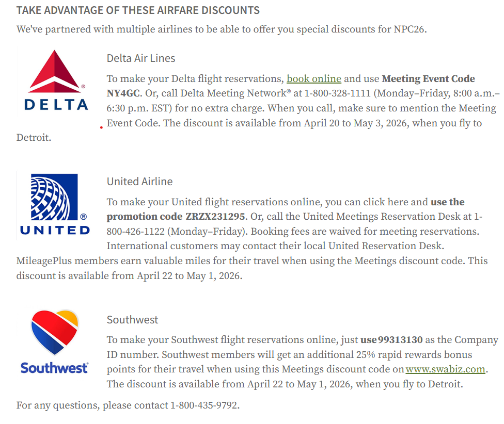This screenshot has width=504, height=424.
Task: Click the DELTA wordmark below the triangle
Action: pyautogui.click(x=57, y=105)
